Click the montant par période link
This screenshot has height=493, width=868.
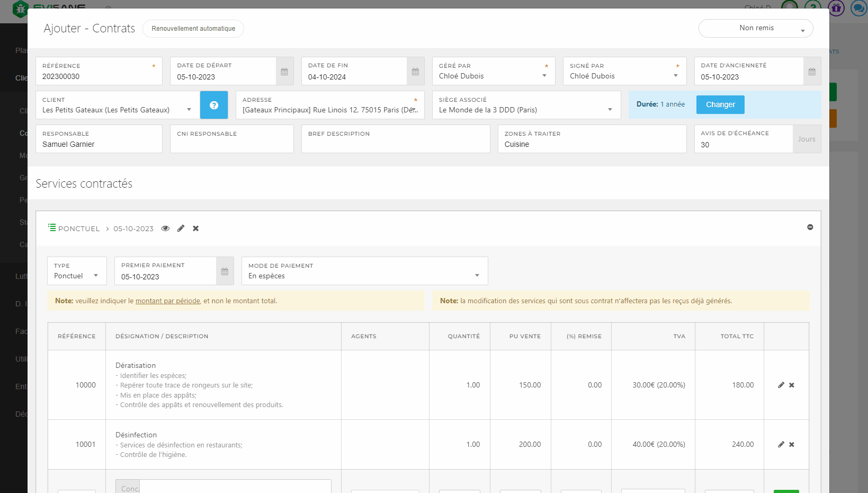pyautogui.click(x=167, y=301)
